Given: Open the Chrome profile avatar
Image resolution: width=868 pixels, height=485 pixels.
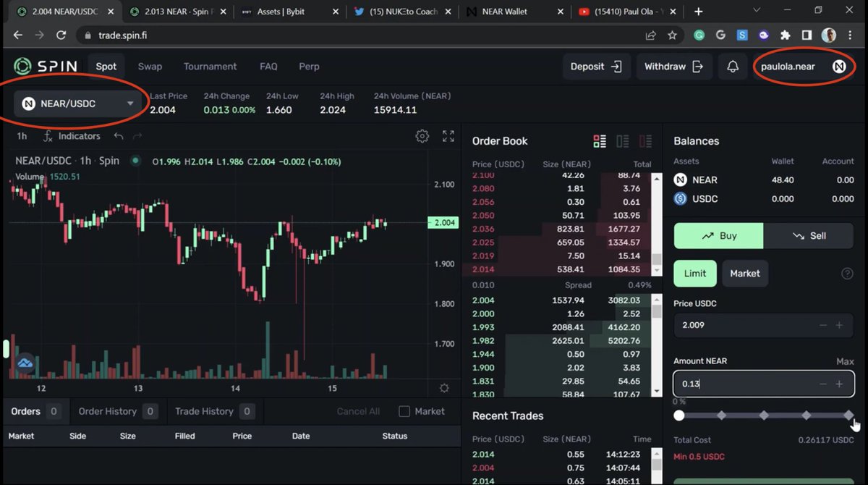Looking at the screenshot, I should 829,35.
